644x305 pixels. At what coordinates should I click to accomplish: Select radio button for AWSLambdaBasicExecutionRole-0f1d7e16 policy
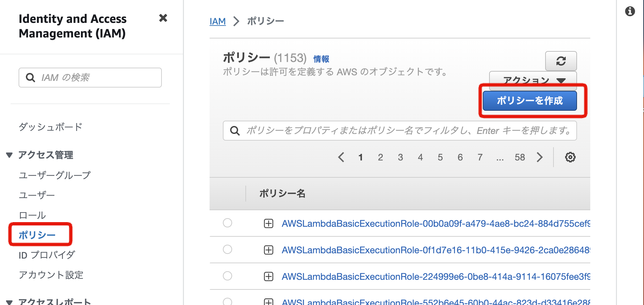click(227, 249)
